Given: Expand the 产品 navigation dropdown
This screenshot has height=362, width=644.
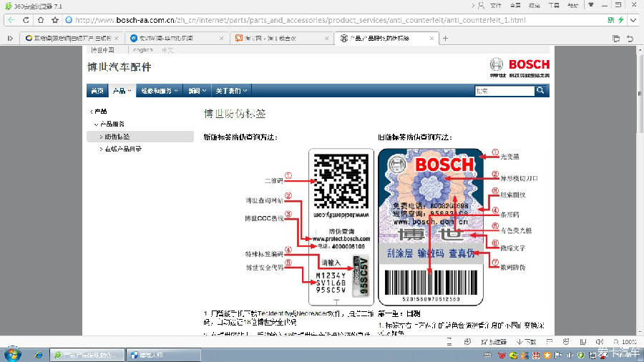Looking at the screenshot, I should pos(122,91).
